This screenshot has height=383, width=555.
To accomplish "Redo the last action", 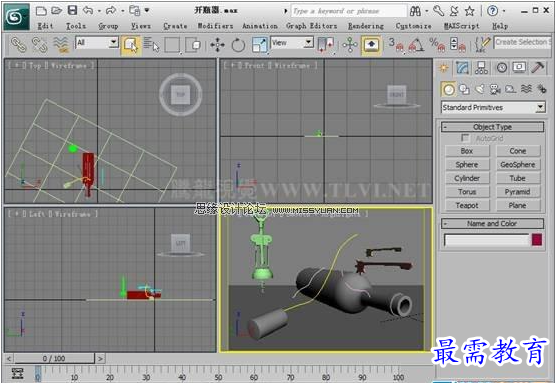I will [111, 11].
